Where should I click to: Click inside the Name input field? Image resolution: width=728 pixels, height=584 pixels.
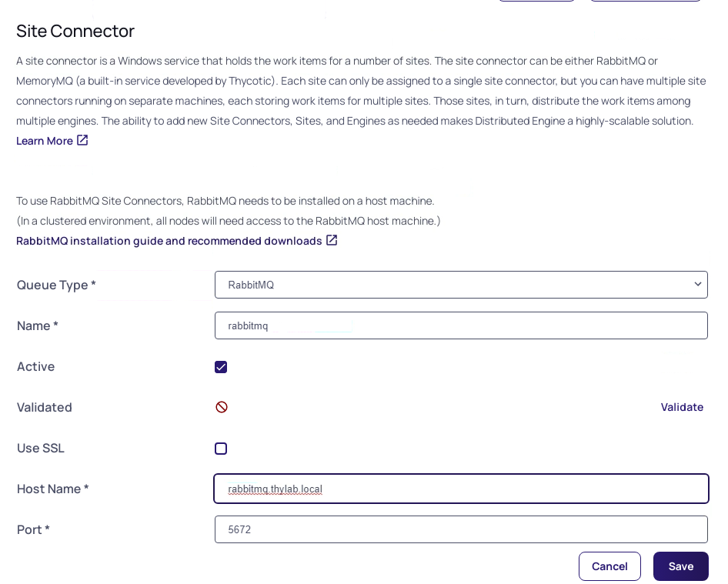(461, 325)
